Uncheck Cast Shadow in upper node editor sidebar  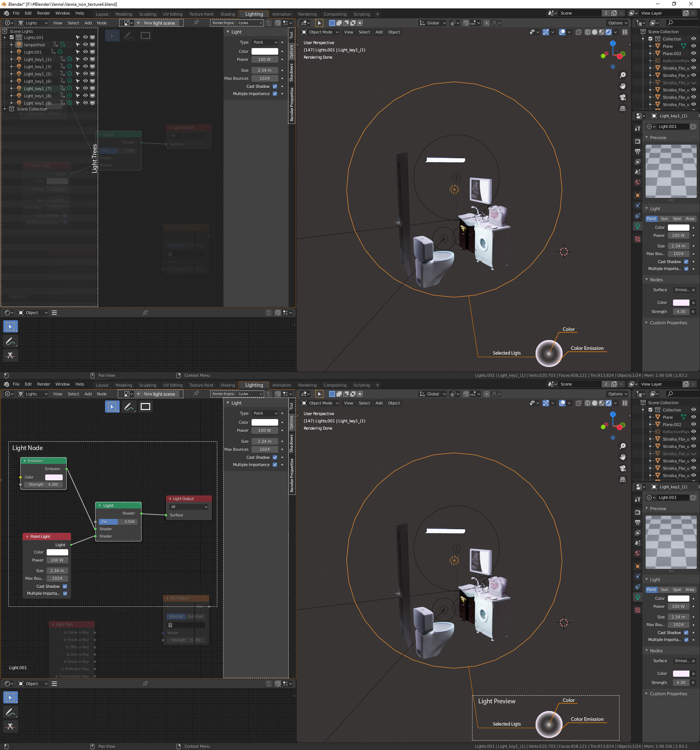tap(275, 86)
